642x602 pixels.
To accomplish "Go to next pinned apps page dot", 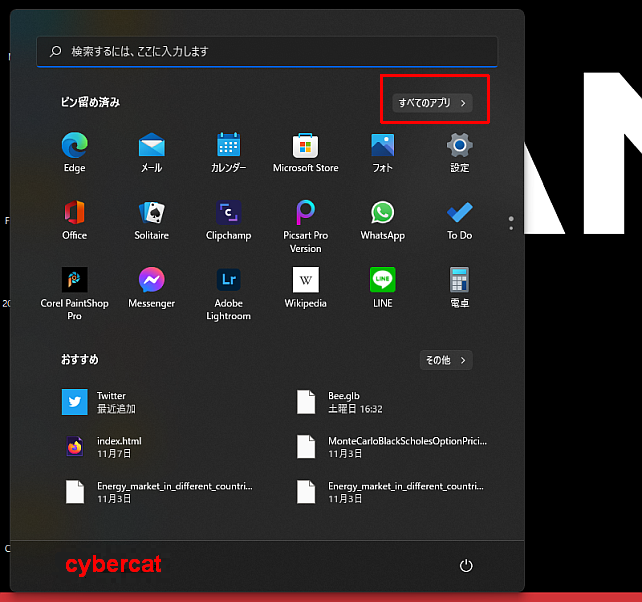I will (x=511, y=228).
